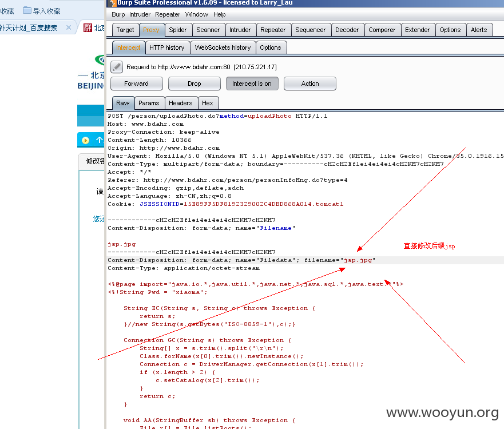Forward the intercepted request
Screen dimensions: 504x429
(x=137, y=84)
